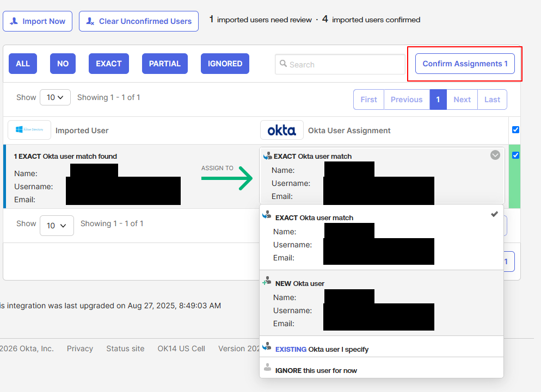Click the 'OK14 US Cell' footer text
Image resolution: width=541 pixels, height=392 pixels.
[x=181, y=349]
